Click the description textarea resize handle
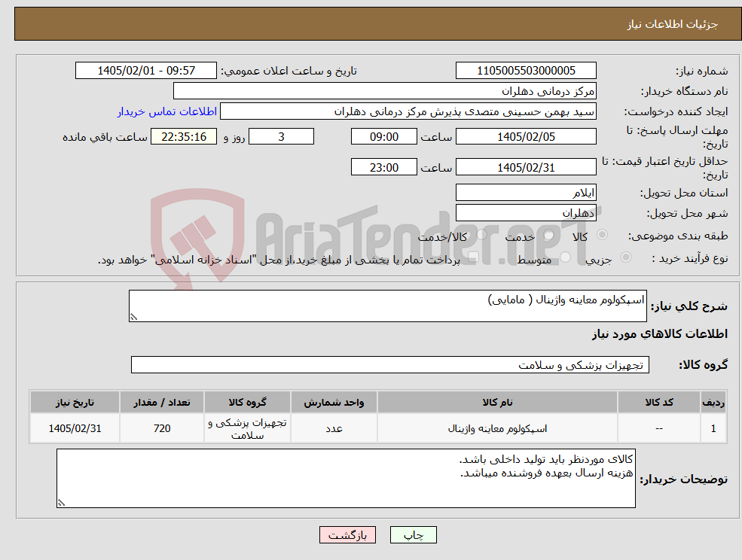This screenshot has height=560, width=742. [x=133, y=318]
